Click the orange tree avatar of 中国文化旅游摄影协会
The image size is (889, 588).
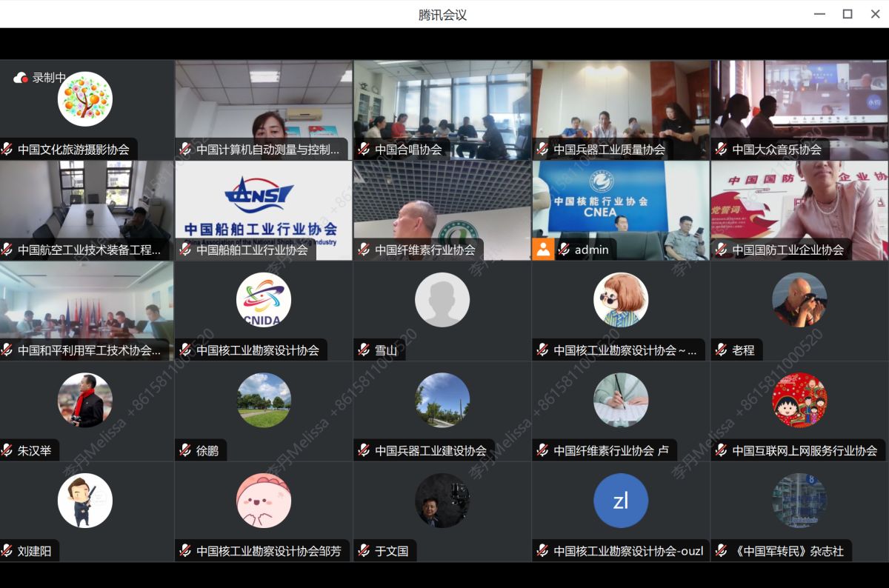point(85,99)
